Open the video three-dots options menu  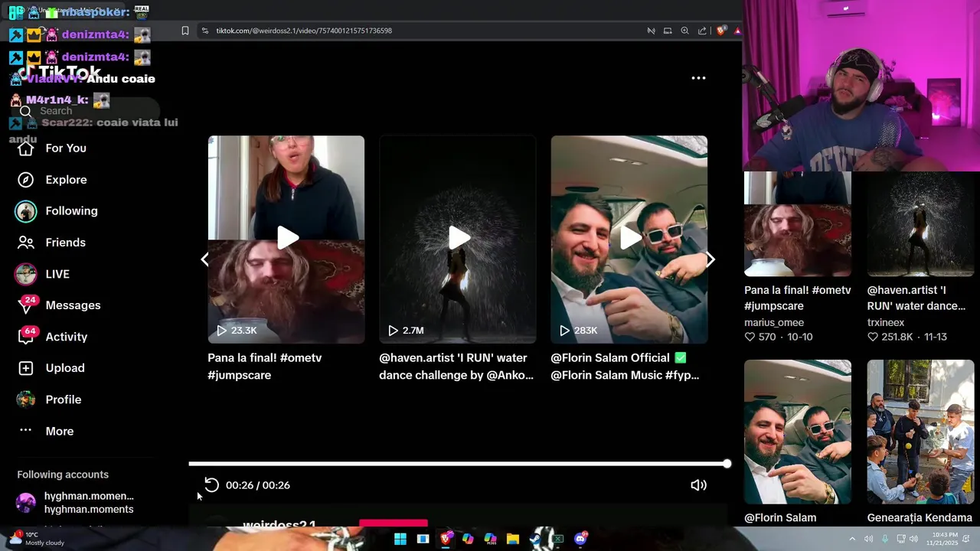click(x=698, y=78)
